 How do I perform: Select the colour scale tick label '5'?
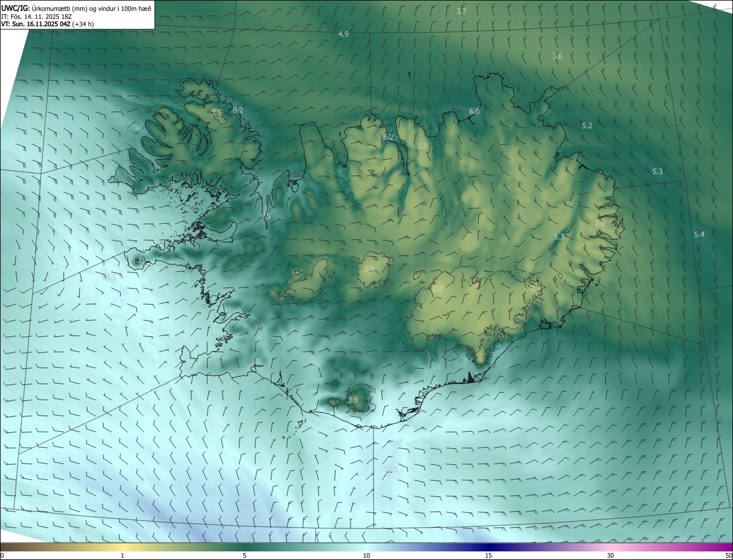245,555
